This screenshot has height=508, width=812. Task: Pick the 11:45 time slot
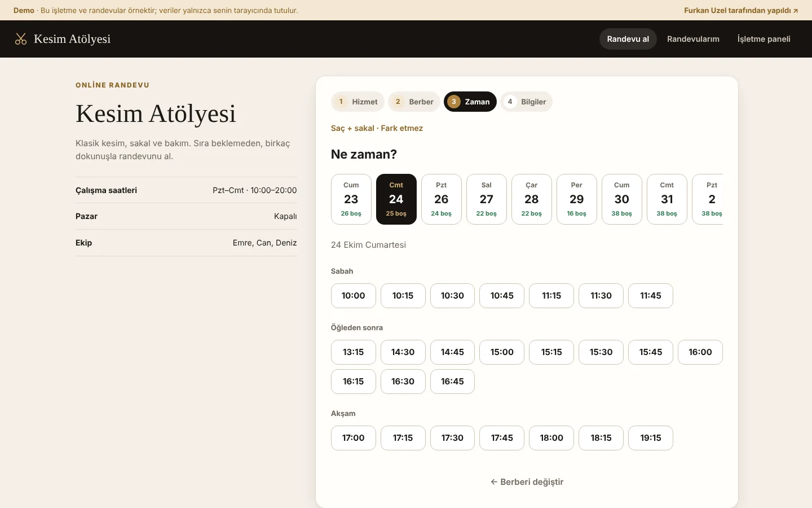pyautogui.click(x=651, y=296)
